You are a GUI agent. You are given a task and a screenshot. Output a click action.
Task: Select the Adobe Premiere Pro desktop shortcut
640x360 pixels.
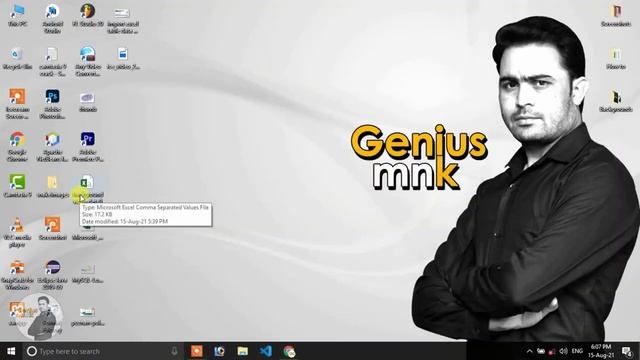pyautogui.click(x=88, y=147)
